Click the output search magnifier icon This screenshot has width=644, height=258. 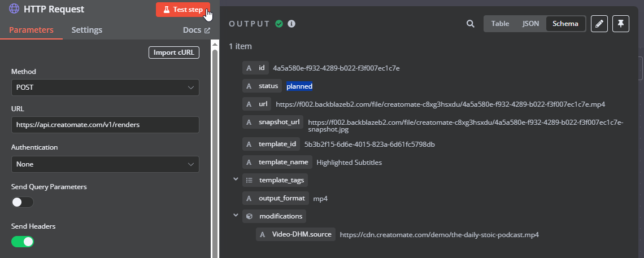pos(470,24)
